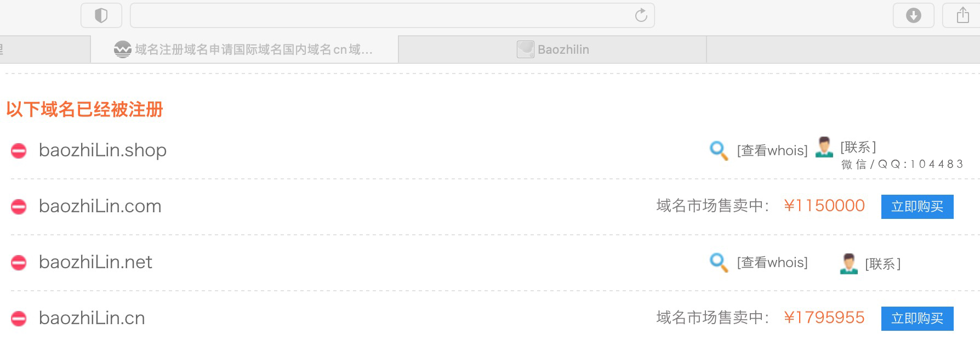Click the ¥1150000 price for baozhiLin.com
This screenshot has height=339, width=980.
tap(824, 206)
